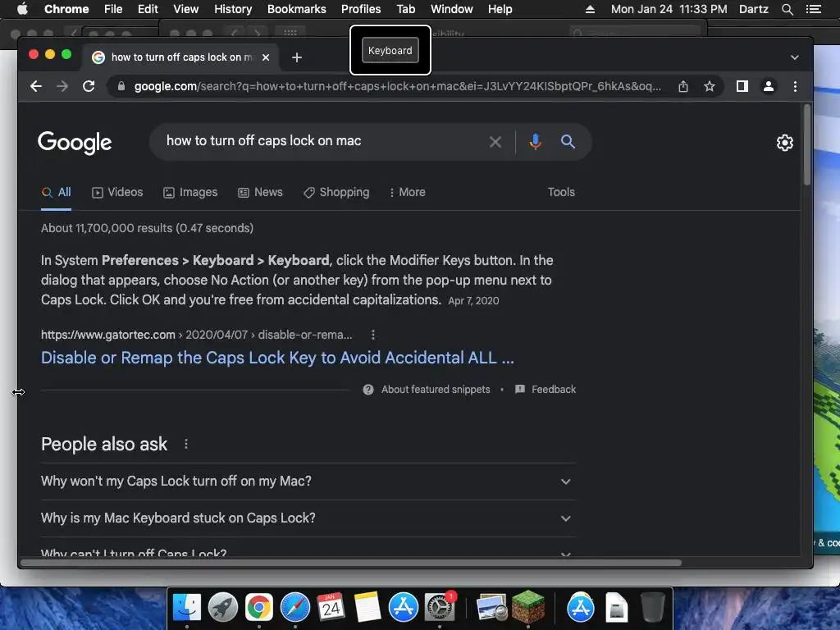Image resolution: width=840 pixels, height=630 pixels.
Task: Open Safari from the Dock
Action: point(295,608)
